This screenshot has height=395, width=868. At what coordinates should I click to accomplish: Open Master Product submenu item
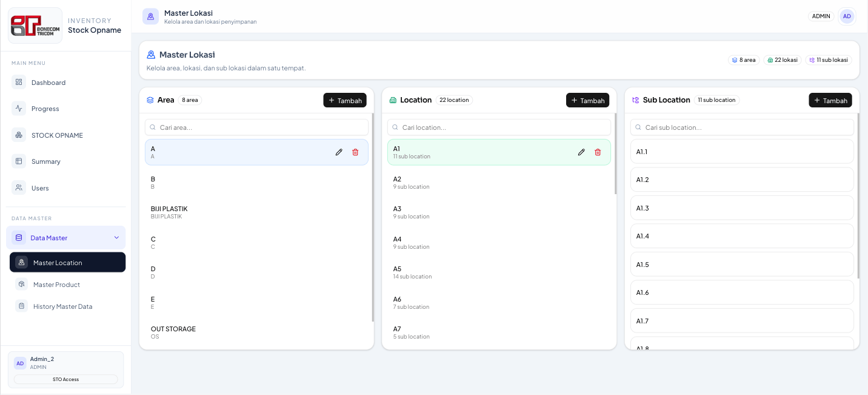[68, 285]
